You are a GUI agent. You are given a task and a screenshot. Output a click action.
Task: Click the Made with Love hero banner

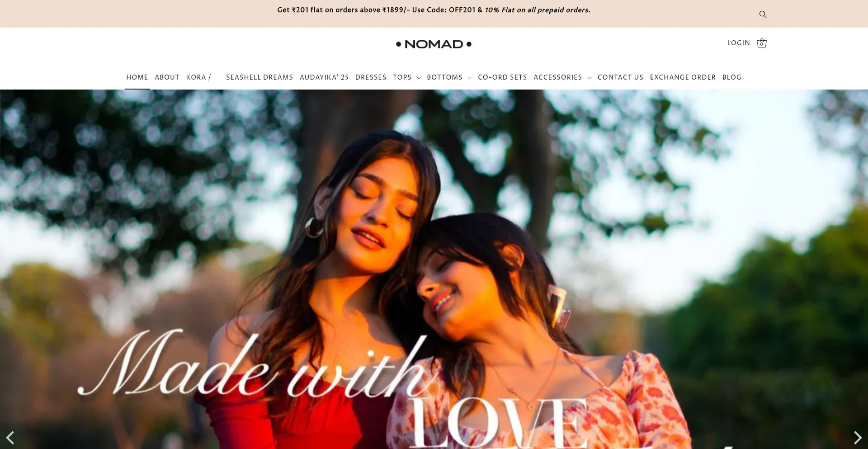point(434,269)
